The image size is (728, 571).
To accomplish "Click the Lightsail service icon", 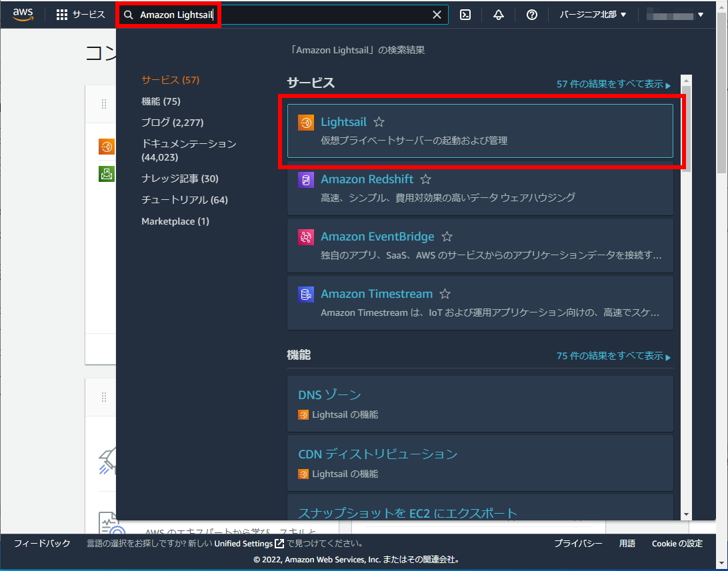I will pos(306,123).
